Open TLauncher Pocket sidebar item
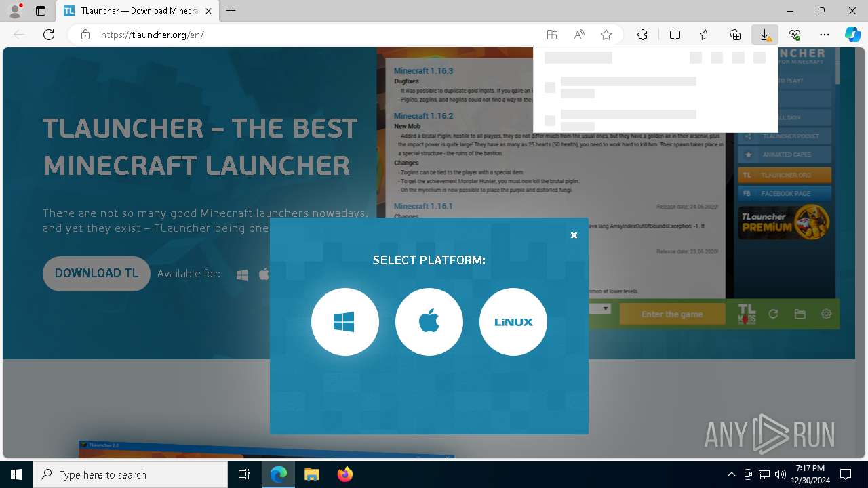868x488 pixels. click(785, 136)
